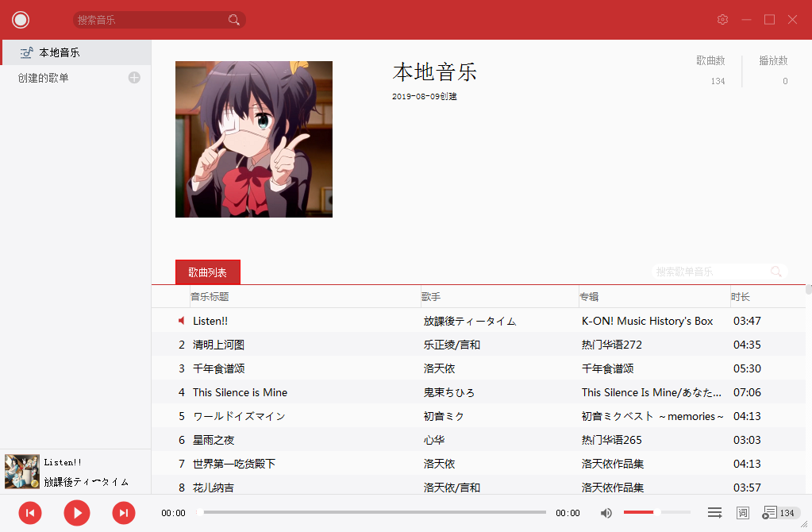Skip to the next track

coord(124,513)
